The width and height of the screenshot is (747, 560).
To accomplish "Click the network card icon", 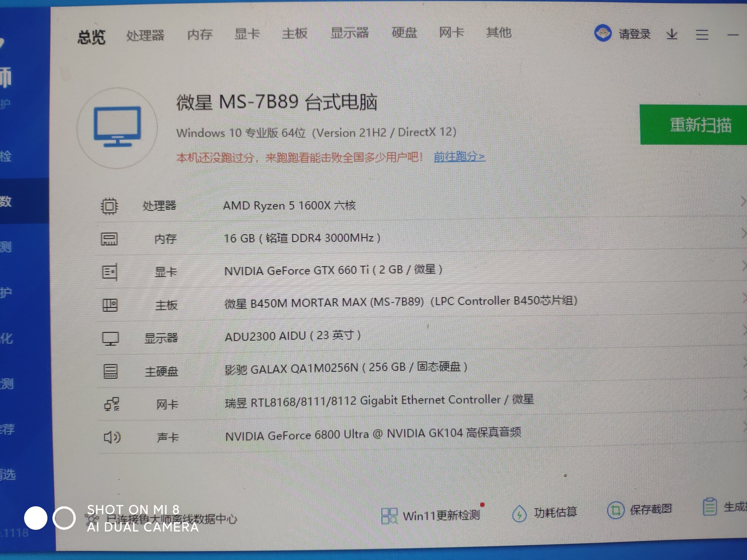I will click(x=111, y=404).
